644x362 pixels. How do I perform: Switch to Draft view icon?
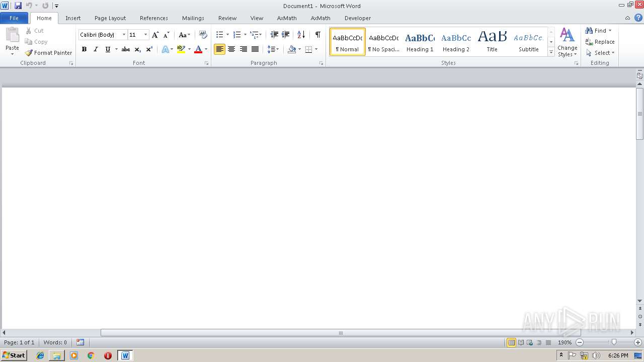(x=548, y=342)
